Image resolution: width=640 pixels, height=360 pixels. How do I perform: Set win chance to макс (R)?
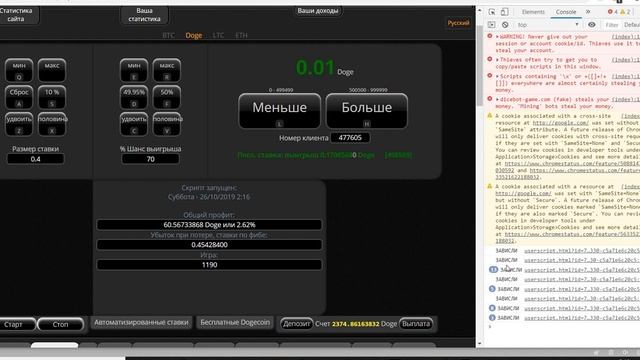tap(167, 70)
